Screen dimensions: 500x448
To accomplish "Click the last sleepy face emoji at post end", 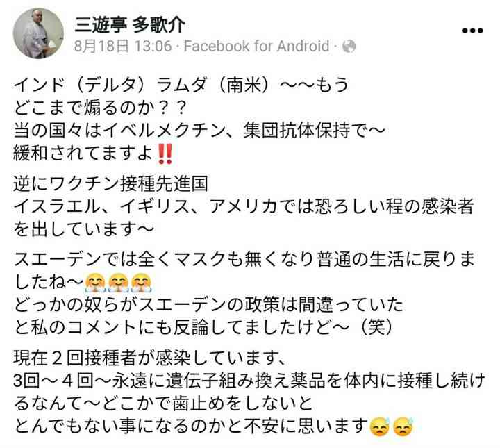I will tap(403, 426).
